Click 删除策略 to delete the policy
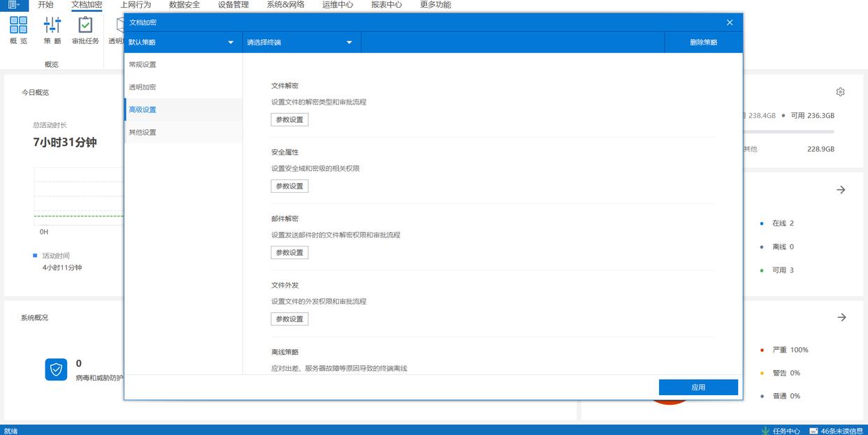This screenshot has height=435, width=868. 703,43
